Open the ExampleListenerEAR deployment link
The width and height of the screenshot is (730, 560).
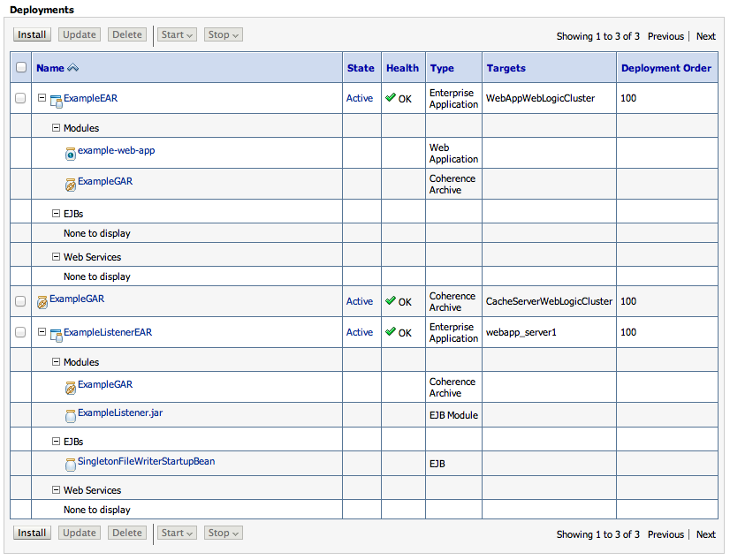click(x=108, y=332)
